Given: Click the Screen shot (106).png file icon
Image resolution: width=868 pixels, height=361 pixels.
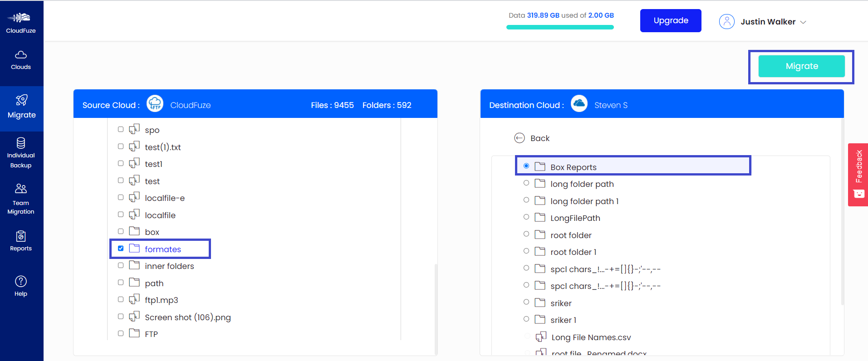Looking at the screenshot, I should click(134, 317).
